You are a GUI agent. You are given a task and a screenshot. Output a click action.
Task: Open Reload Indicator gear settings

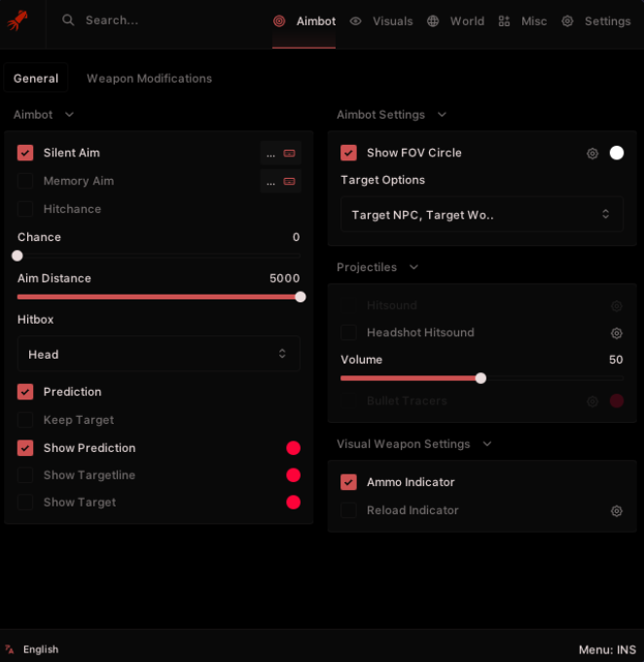click(x=617, y=511)
